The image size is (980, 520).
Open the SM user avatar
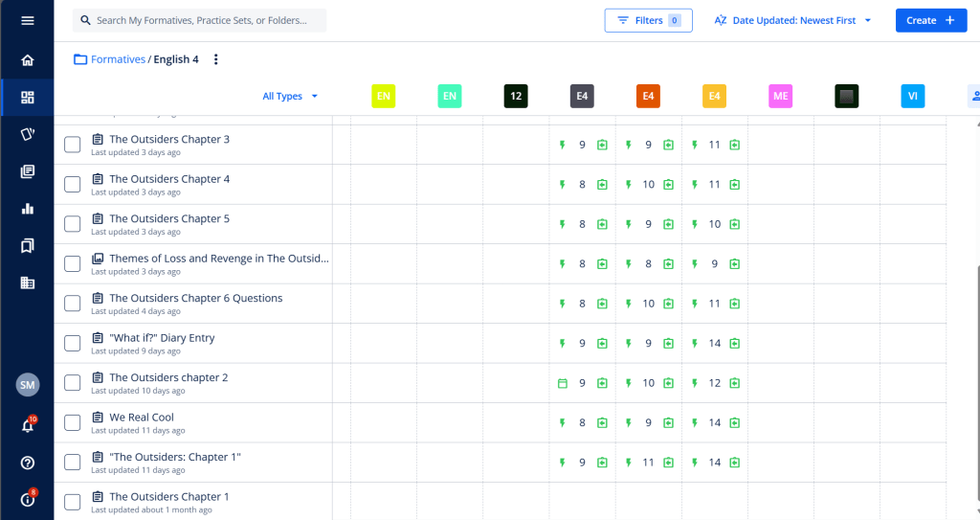coord(27,385)
